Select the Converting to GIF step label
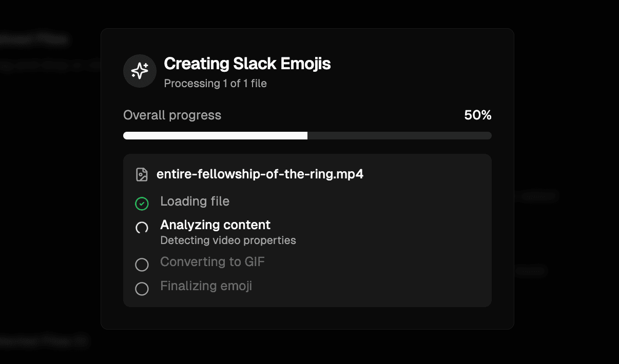 coord(212,262)
